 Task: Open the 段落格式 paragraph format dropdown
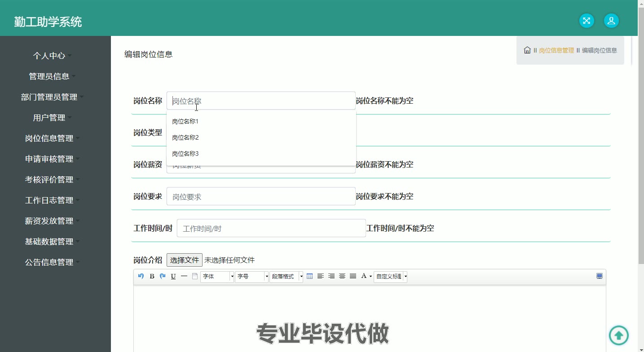coord(286,277)
